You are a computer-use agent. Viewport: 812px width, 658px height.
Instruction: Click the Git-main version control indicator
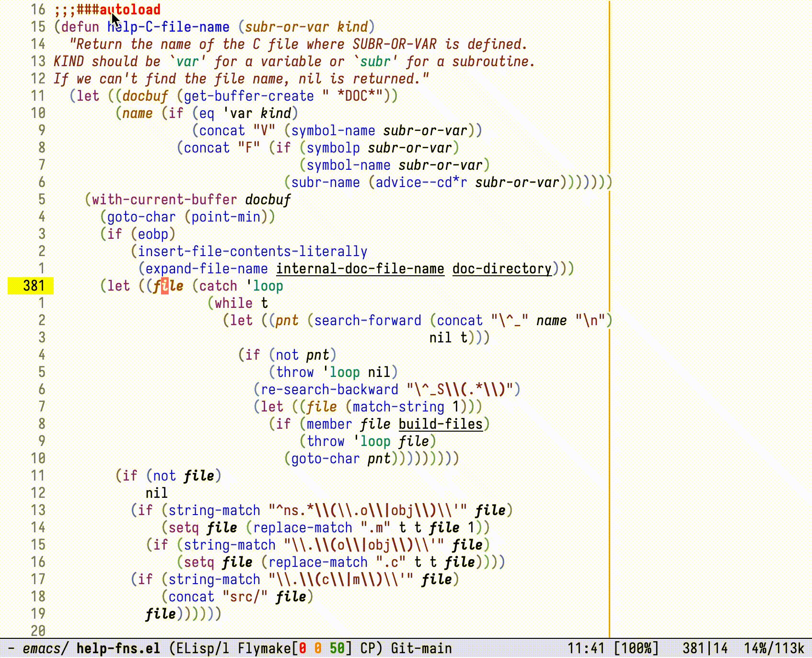tap(421, 648)
